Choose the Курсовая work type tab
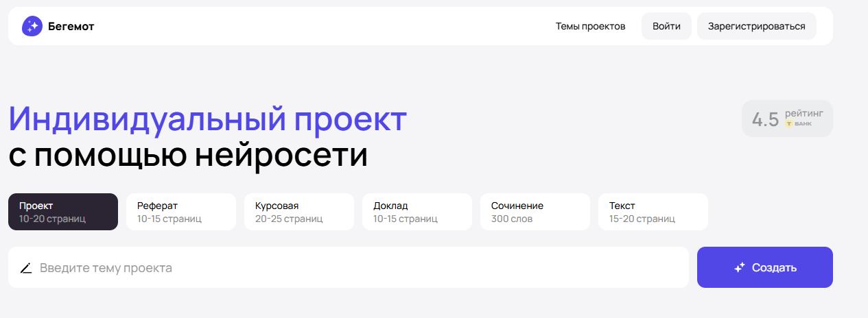The image size is (868, 318). point(298,212)
